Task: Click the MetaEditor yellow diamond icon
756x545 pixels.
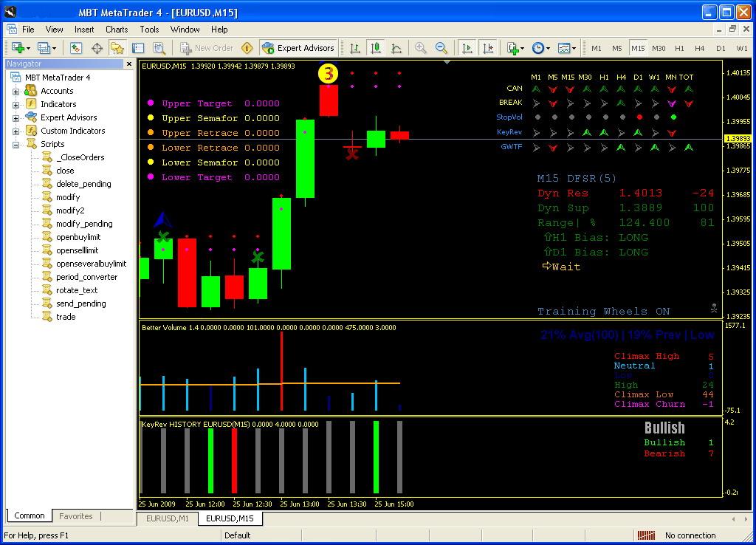Action: pos(247,48)
